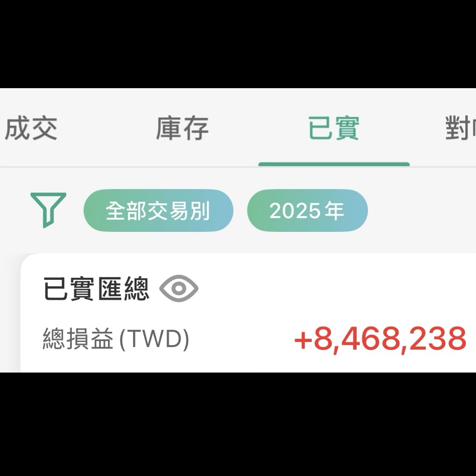Tap the 總損益 (TWD) label
Screen dimensions: 476x476
point(116,338)
